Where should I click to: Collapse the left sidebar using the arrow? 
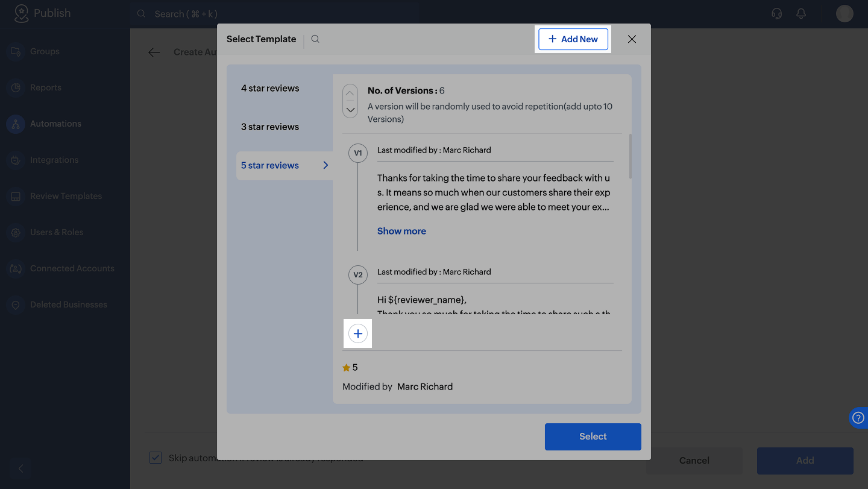21,468
